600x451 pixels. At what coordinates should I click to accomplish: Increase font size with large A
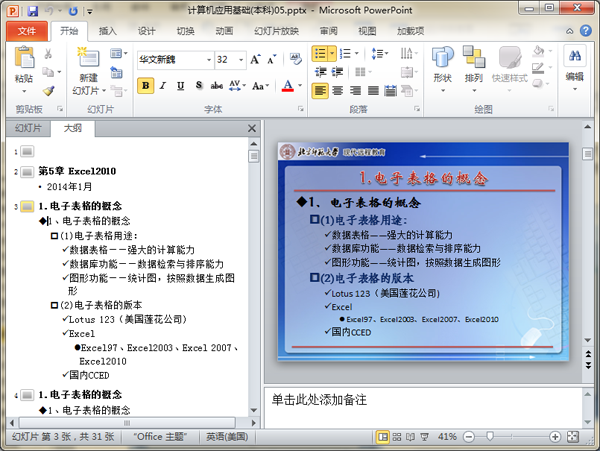(255, 60)
